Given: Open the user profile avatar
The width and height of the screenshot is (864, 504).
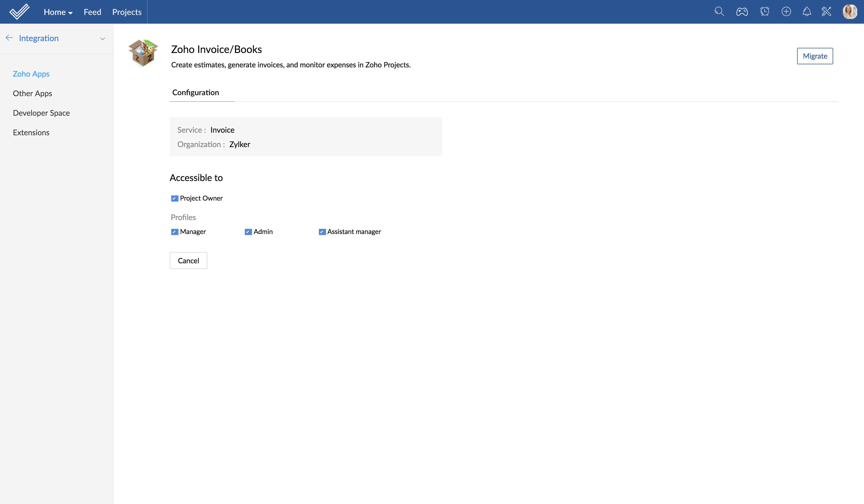Looking at the screenshot, I should tap(850, 12).
